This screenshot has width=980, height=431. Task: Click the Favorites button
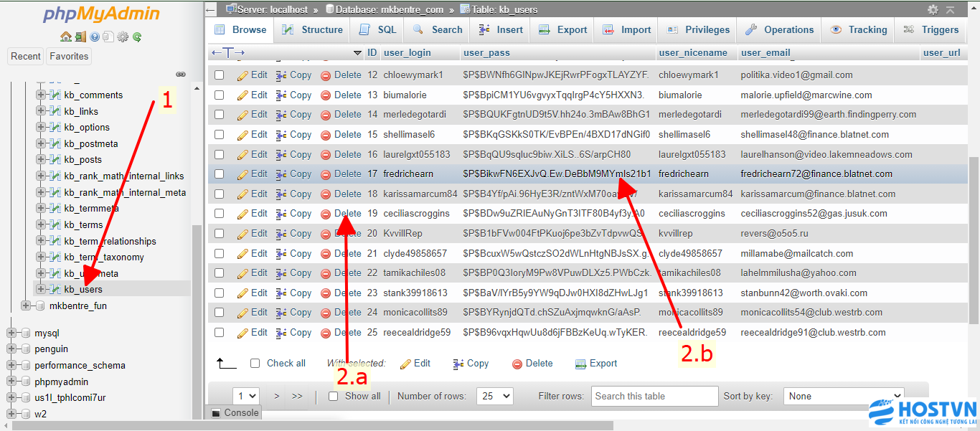coord(70,57)
